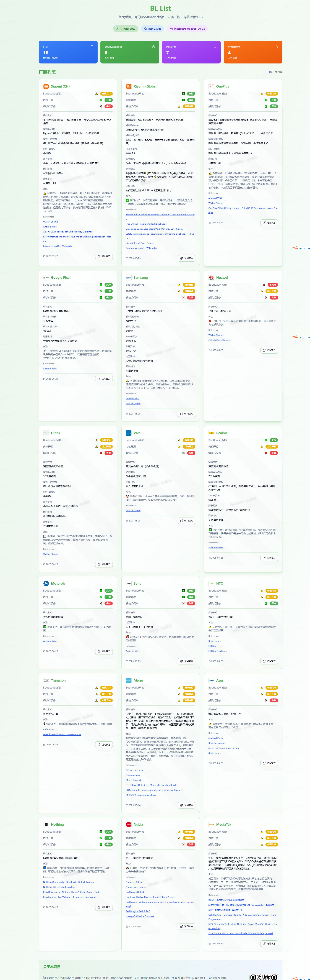Image resolution: width=310 pixels, height=980 pixels.
Task: Click the Huawei brand logo
Action: point(211,277)
